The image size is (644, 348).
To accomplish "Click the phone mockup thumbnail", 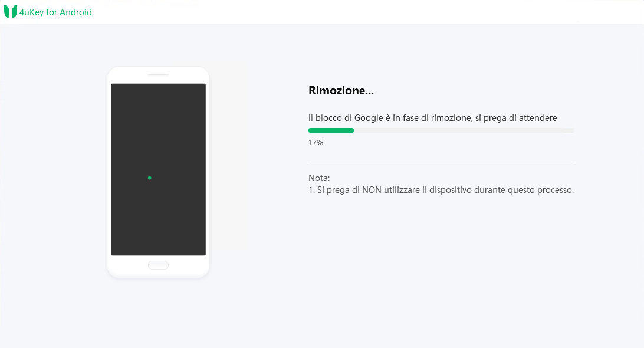I will (158, 171).
